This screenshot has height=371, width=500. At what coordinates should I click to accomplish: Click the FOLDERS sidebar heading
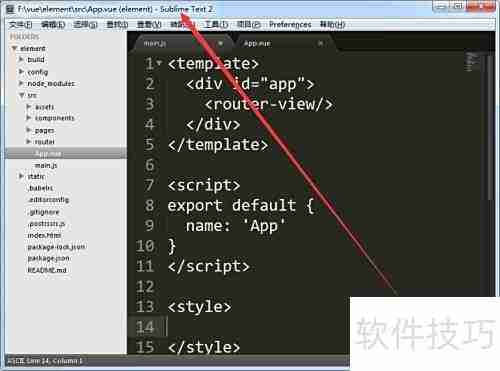click(24, 36)
